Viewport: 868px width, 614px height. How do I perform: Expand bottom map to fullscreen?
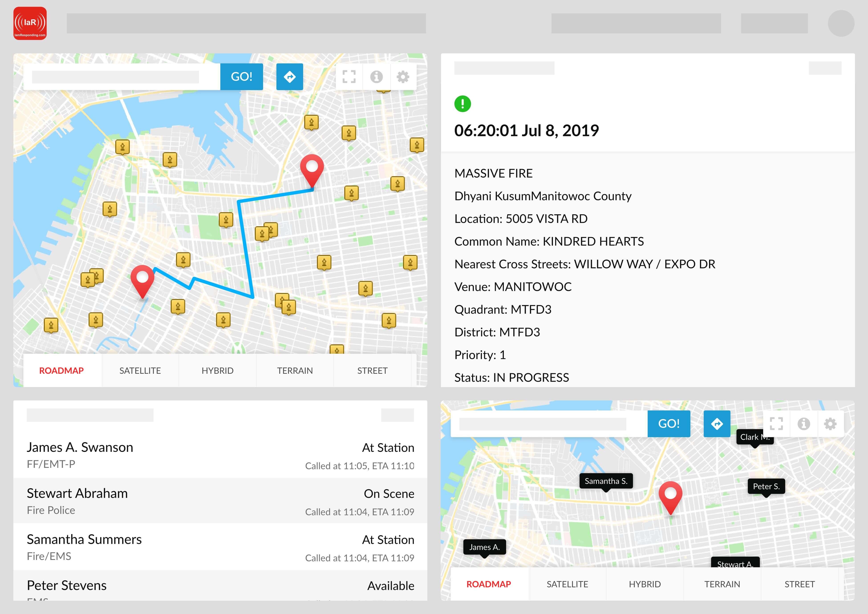pos(776,424)
